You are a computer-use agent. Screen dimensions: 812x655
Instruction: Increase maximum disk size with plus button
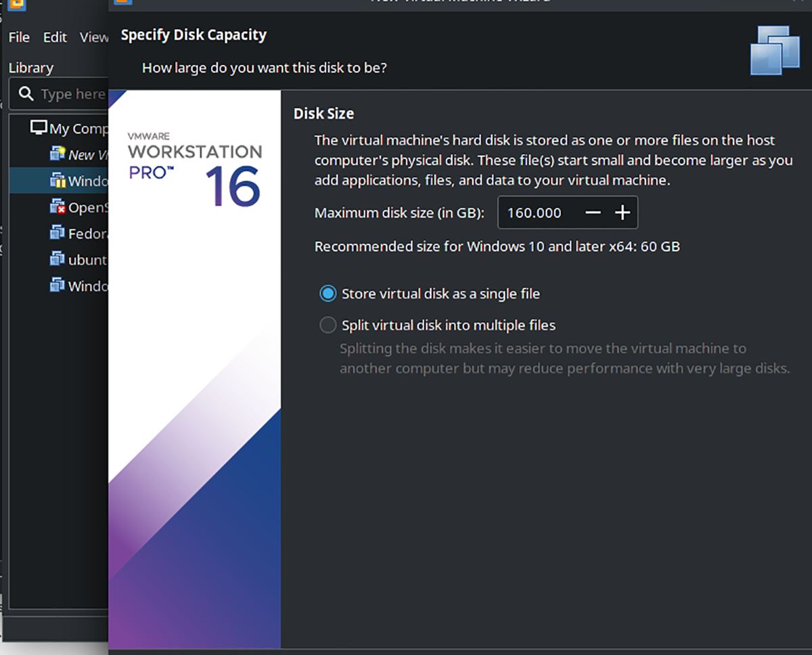(623, 212)
